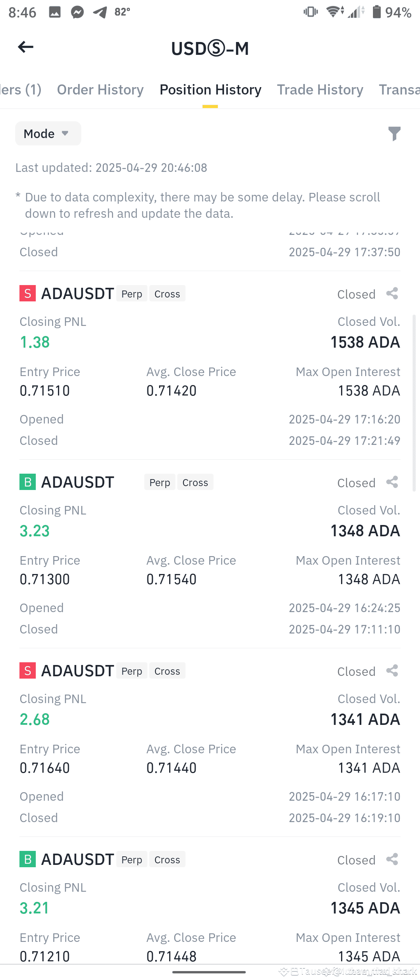
Task: Open the Mode dropdown
Action: 48,133
